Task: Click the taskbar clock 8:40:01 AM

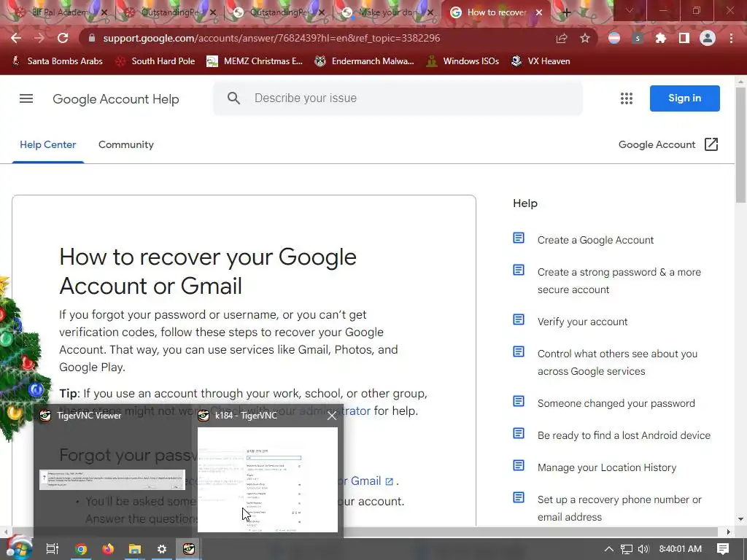Action: click(x=681, y=549)
